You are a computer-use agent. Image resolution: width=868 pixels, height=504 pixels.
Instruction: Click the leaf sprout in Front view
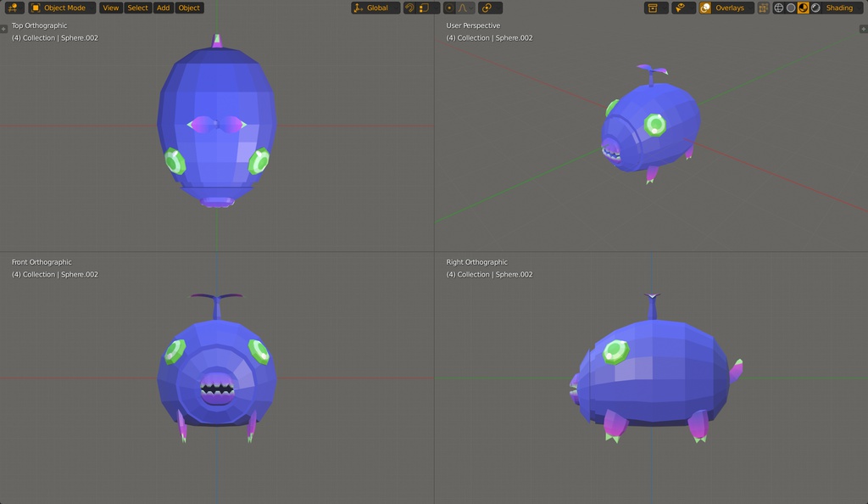coord(216,305)
